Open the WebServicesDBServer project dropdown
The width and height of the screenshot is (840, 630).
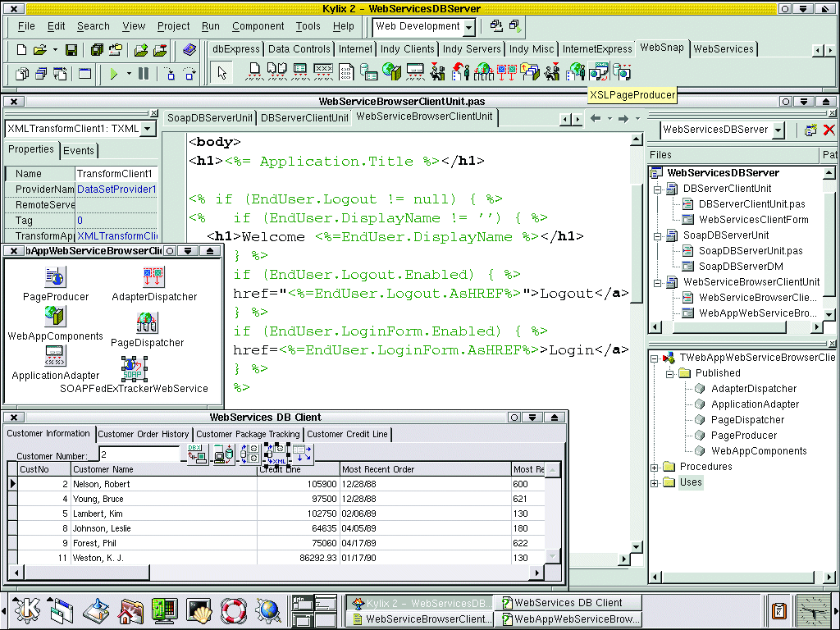778,130
